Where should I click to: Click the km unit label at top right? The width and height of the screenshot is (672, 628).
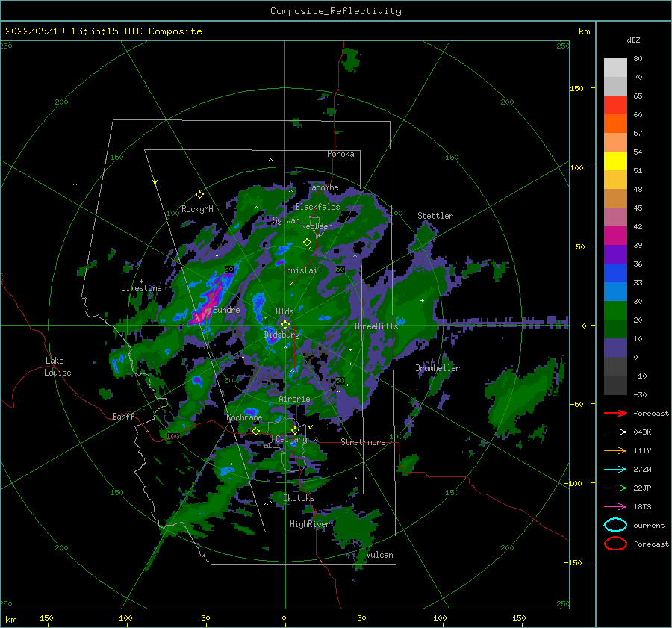coord(584,31)
